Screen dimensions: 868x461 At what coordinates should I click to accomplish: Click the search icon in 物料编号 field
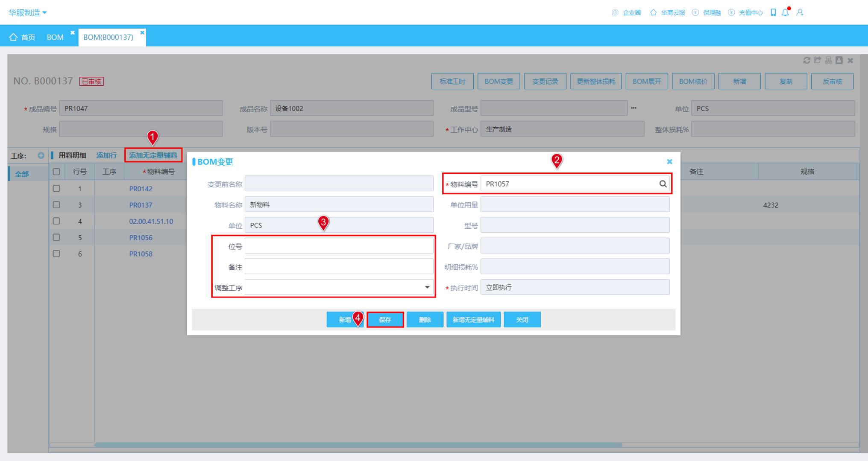click(663, 184)
